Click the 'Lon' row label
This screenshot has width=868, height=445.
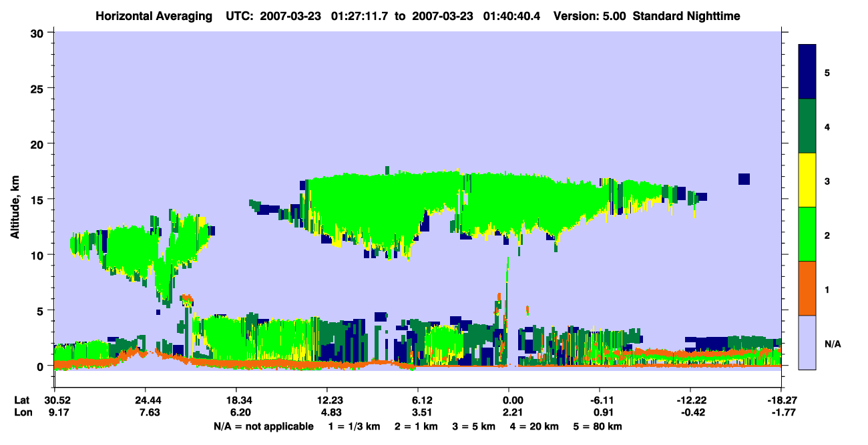[x=22, y=412]
